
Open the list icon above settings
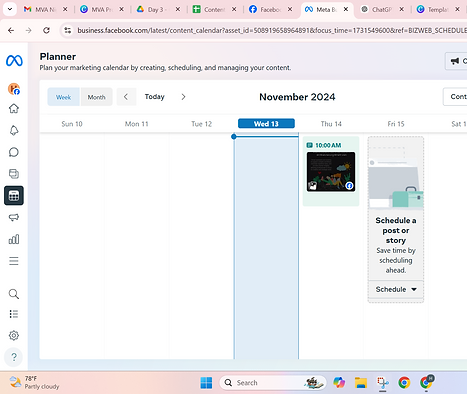coord(14,314)
